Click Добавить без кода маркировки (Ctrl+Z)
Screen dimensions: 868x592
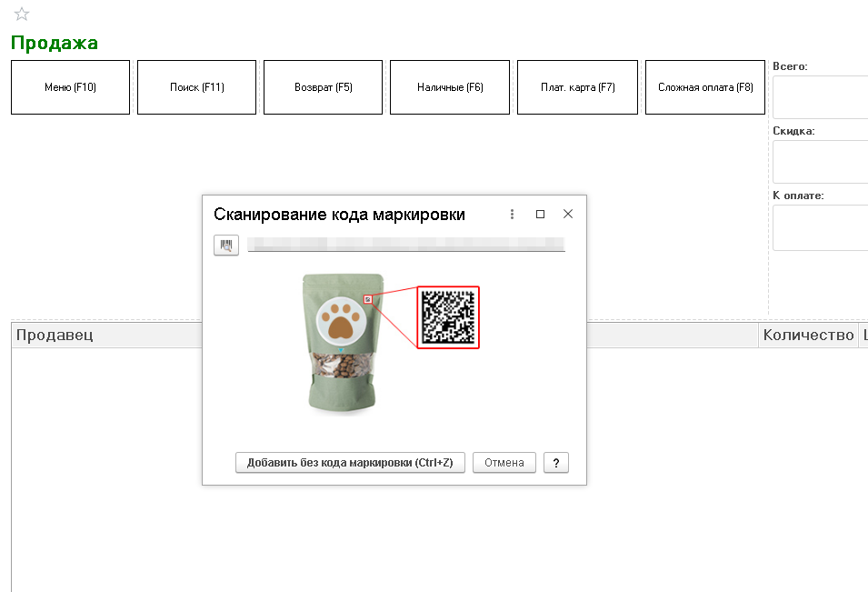coord(350,462)
